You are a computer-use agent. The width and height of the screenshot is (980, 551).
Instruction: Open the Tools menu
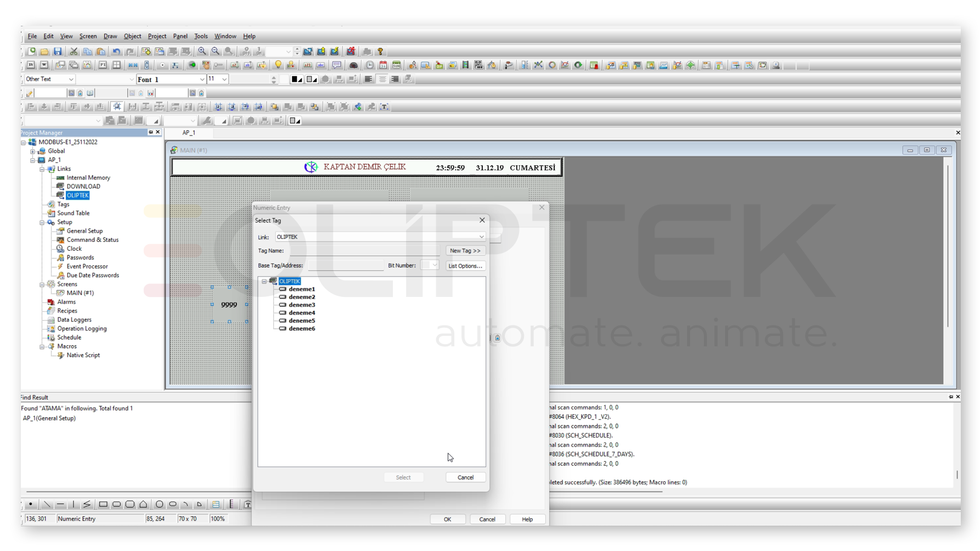click(x=201, y=36)
